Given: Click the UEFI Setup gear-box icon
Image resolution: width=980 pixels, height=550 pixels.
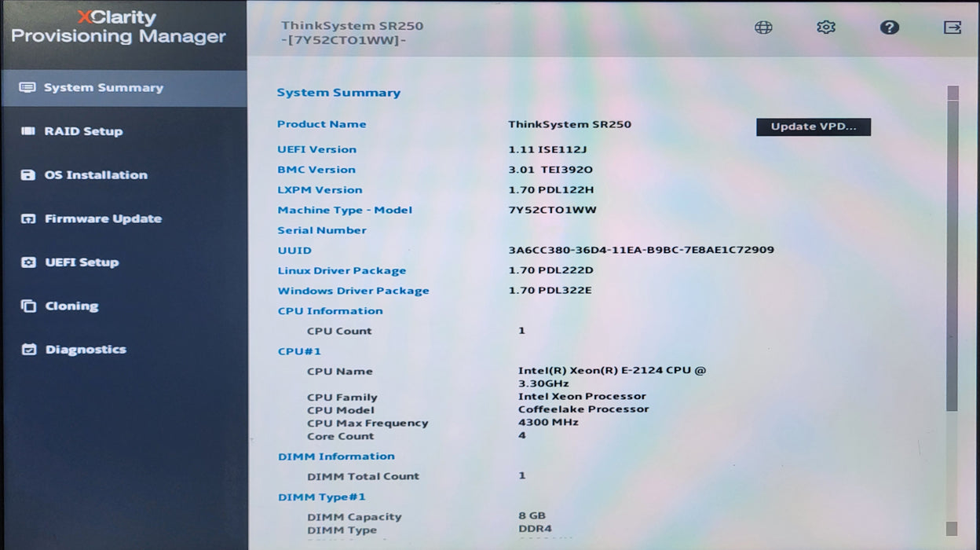Looking at the screenshot, I should (28, 262).
